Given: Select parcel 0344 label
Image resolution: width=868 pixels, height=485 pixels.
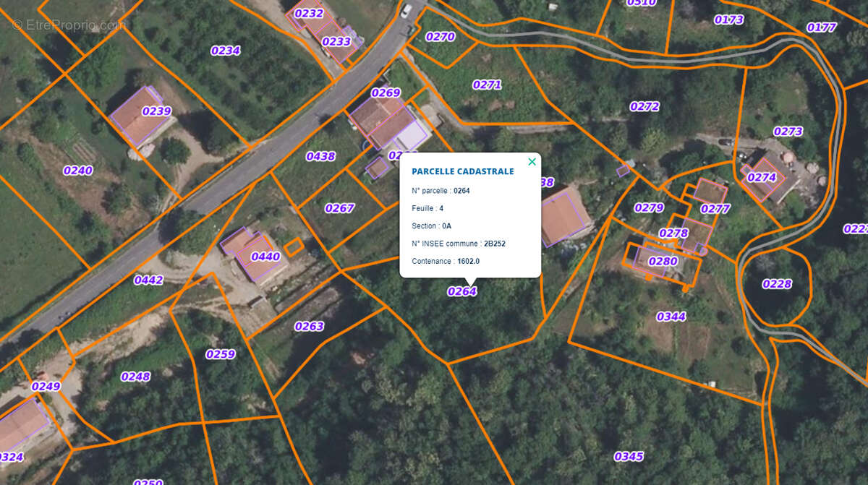Looking at the screenshot, I should pyautogui.click(x=671, y=317).
